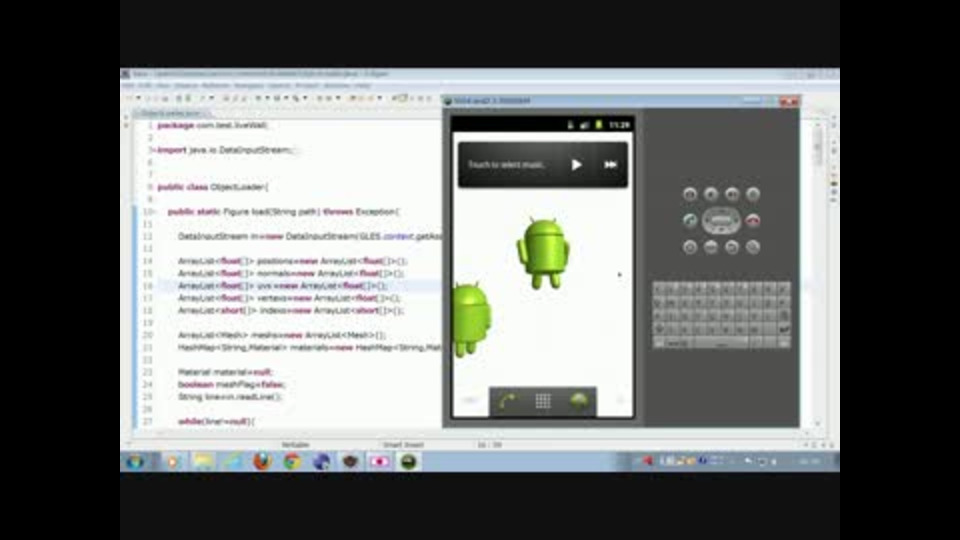Click the red end-call hardware button
Image resolution: width=960 pixels, height=540 pixels.
click(752, 220)
